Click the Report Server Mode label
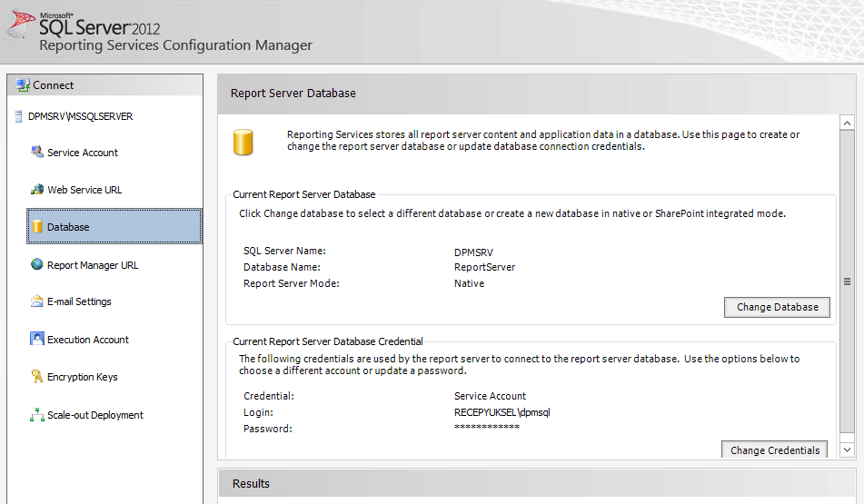 click(x=292, y=283)
